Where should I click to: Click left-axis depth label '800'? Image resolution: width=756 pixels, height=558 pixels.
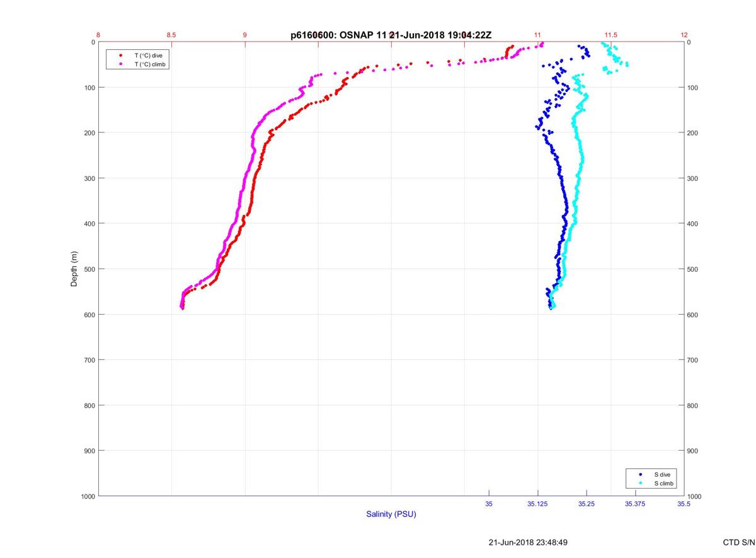point(89,405)
